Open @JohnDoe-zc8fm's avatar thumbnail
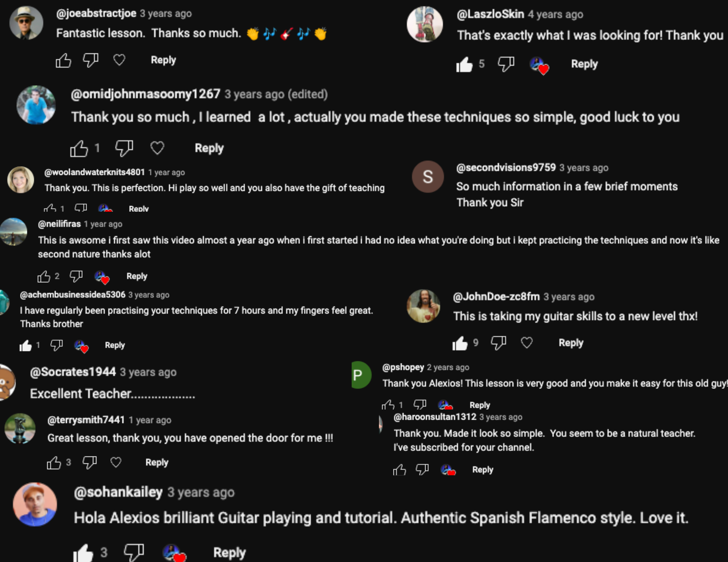This screenshot has width=728, height=562. pyautogui.click(x=423, y=306)
